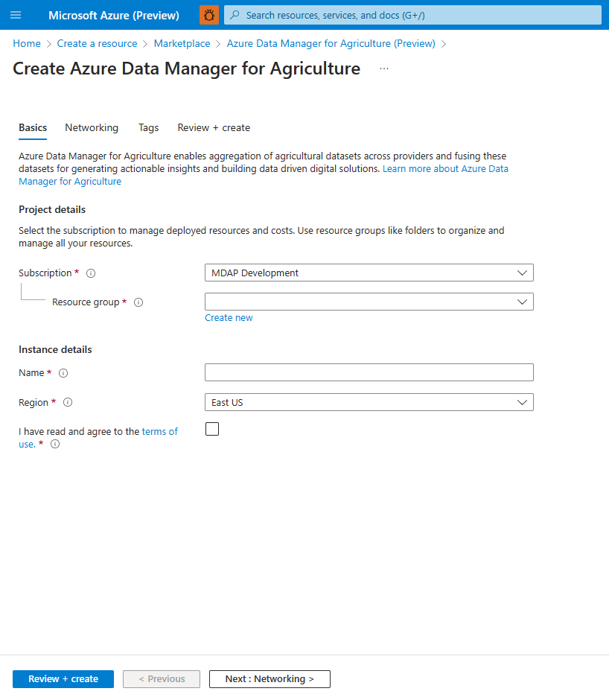Check the terms of use agreement checkbox
Image resolution: width=609 pixels, height=700 pixels.
tap(212, 429)
